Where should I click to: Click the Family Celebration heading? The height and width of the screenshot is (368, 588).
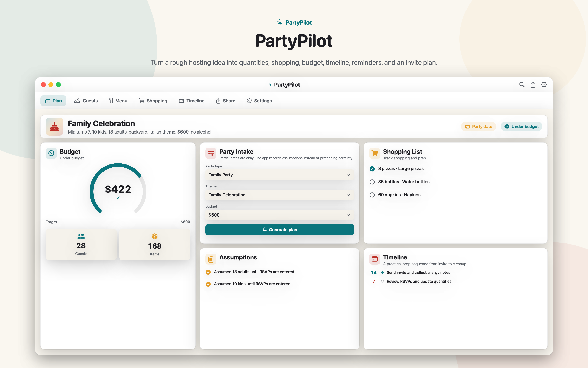coord(101,123)
